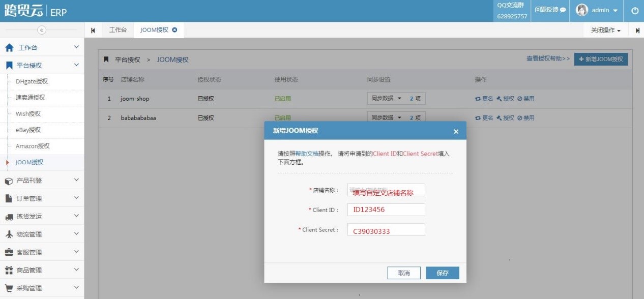Collapse the left sidebar with double-arrow icon
This screenshot has height=299, width=644.
42,30
